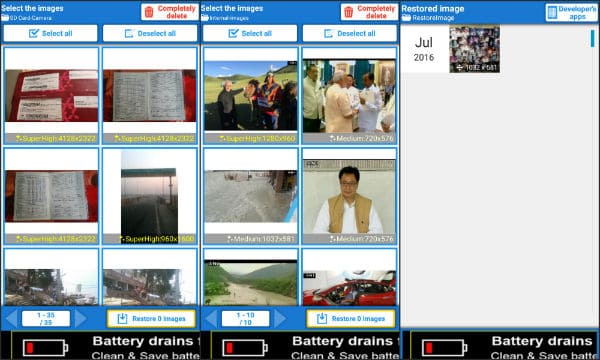
Task: Click the Developer's apps phone icon
Action: [552, 12]
